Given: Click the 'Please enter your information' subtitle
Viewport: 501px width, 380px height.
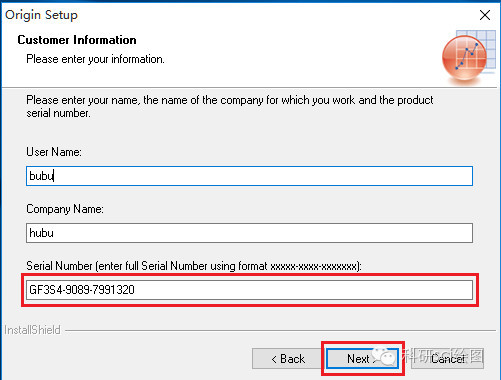Looking at the screenshot, I should point(95,59).
